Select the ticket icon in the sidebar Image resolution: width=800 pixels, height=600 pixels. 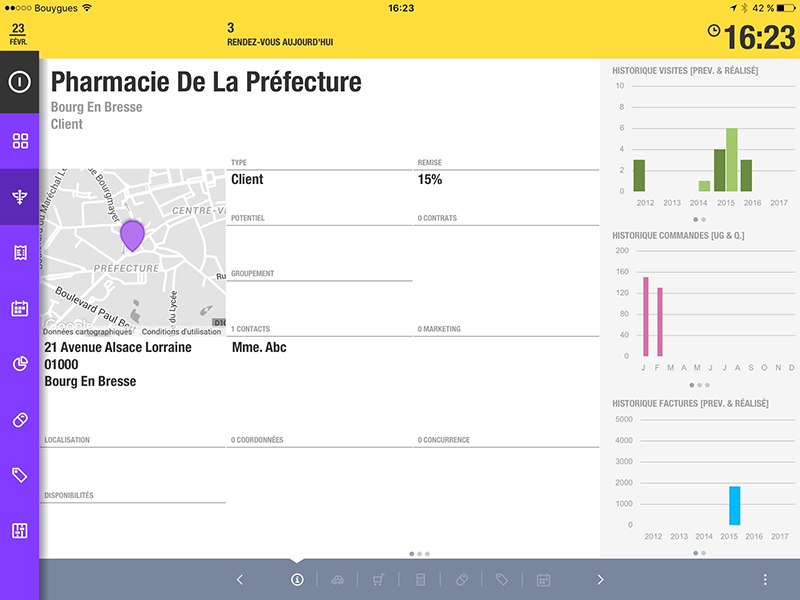click(19, 252)
